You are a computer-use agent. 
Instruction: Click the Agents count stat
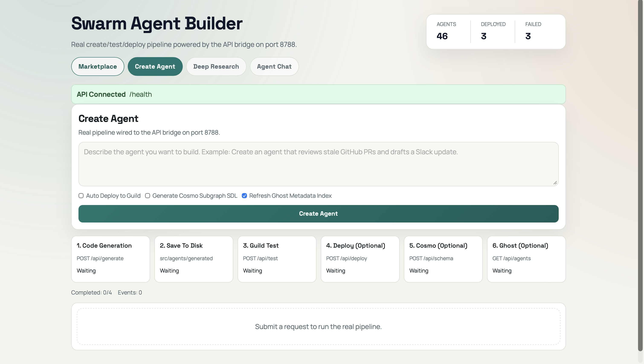442,36
